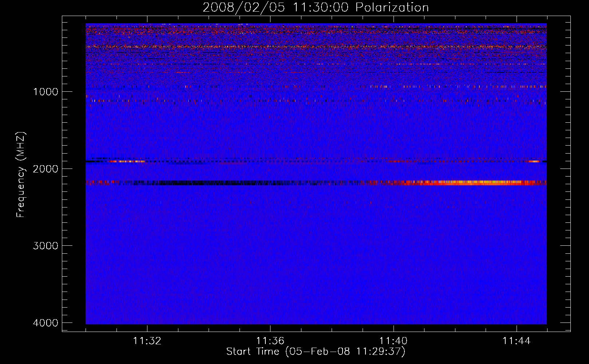Click the 11:40 time tick label

[393, 341]
